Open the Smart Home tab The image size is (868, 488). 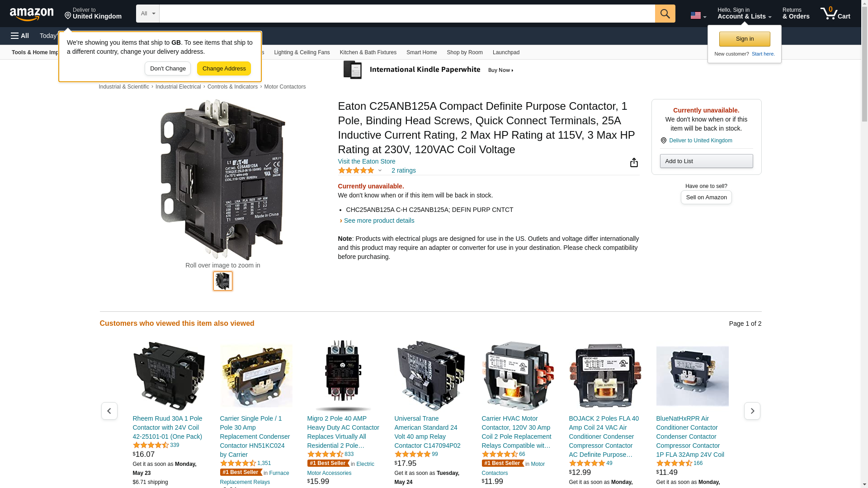point(421,52)
